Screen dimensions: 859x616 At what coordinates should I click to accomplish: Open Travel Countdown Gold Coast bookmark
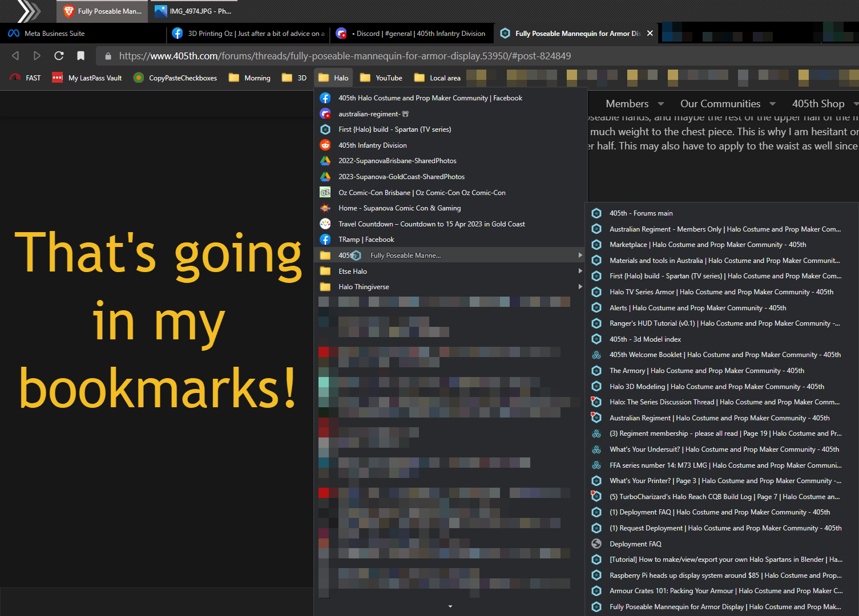click(x=451, y=224)
